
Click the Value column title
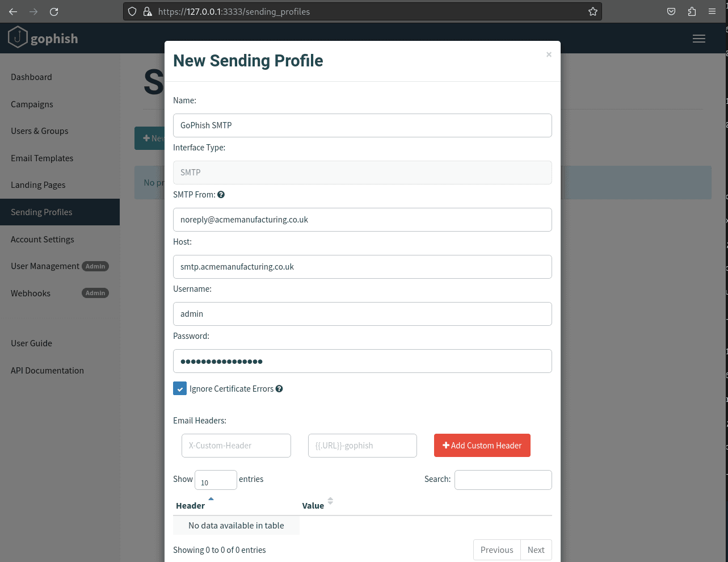pos(313,506)
